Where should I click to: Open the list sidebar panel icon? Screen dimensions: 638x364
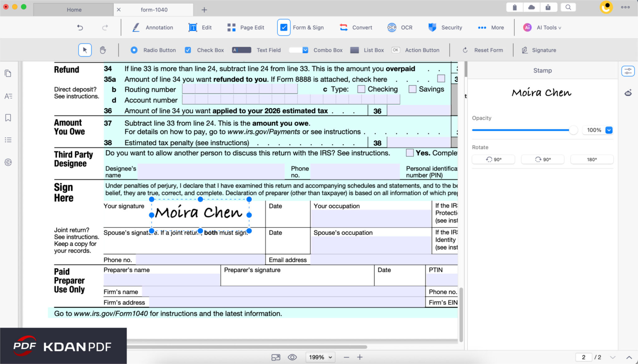8,140
